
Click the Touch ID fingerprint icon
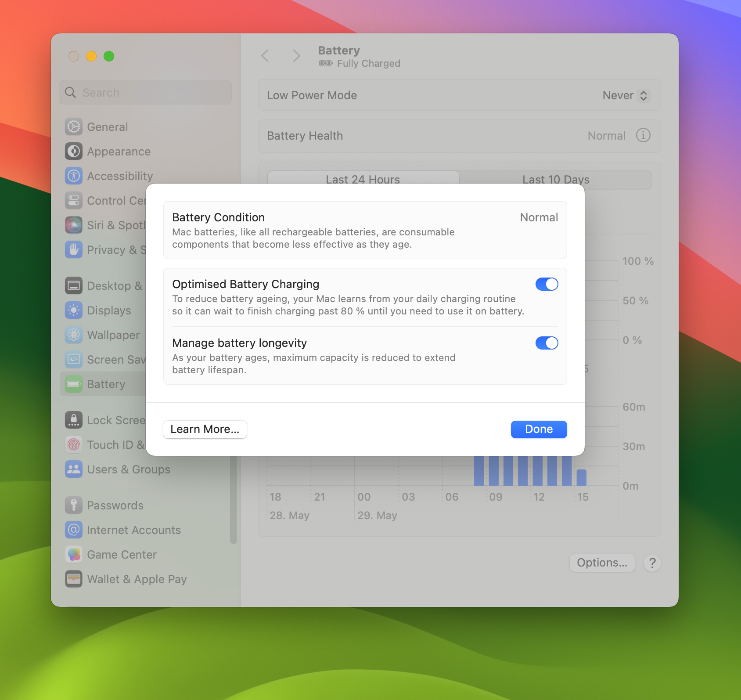point(74,444)
